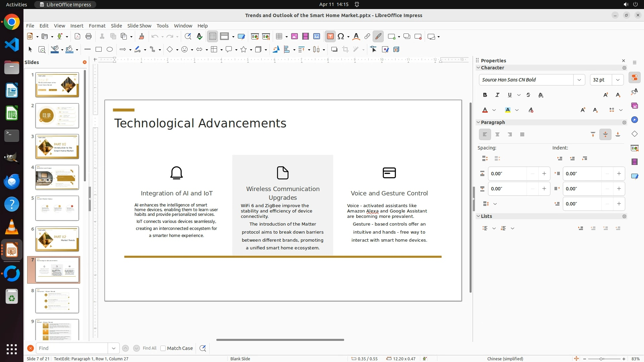
Task: Enable the Match Case checkbox
Action: click(163, 348)
